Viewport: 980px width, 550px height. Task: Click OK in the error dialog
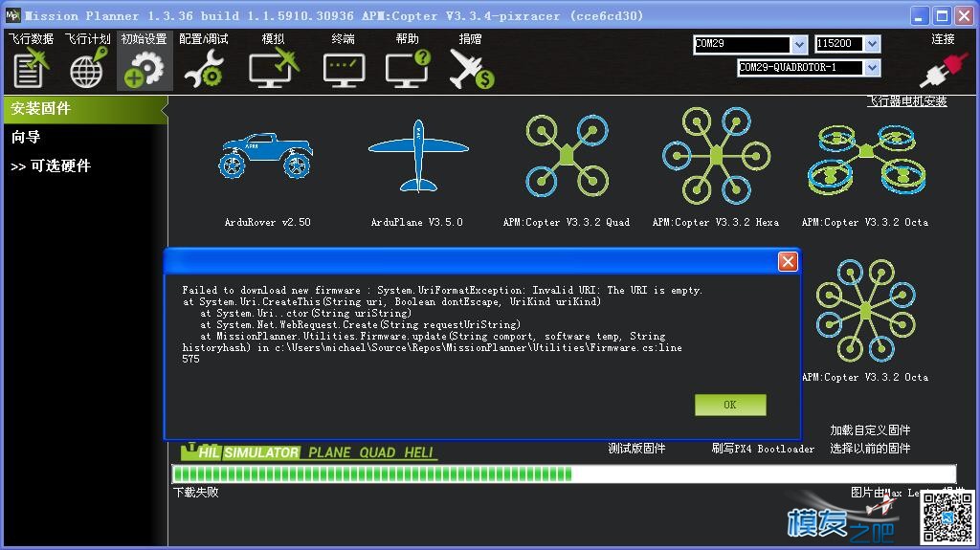[730, 405]
